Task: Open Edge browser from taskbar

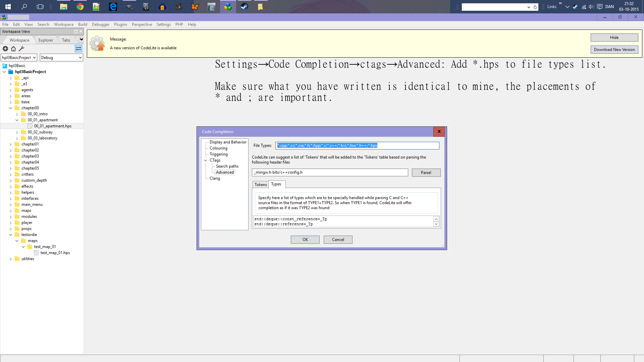Action: (113, 7)
